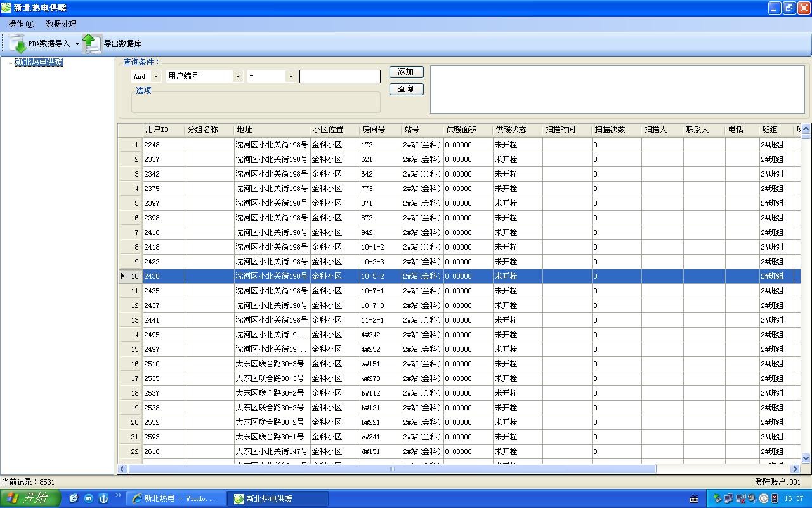Click the 导出数据库 export icon
The width and height of the screenshot is (812, 508).
(92, 43)
